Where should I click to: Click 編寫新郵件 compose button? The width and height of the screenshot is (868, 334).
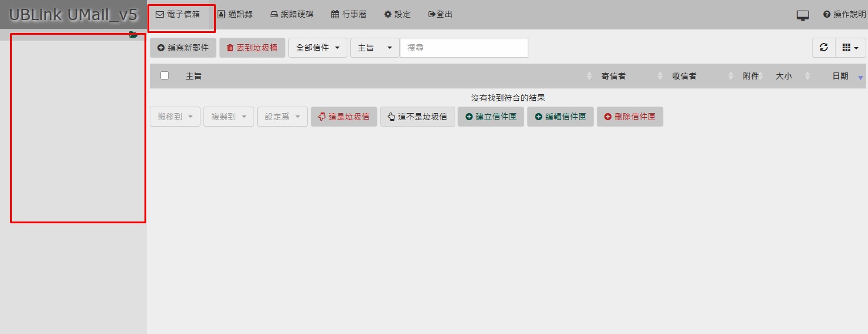click(x=183, y=48)
